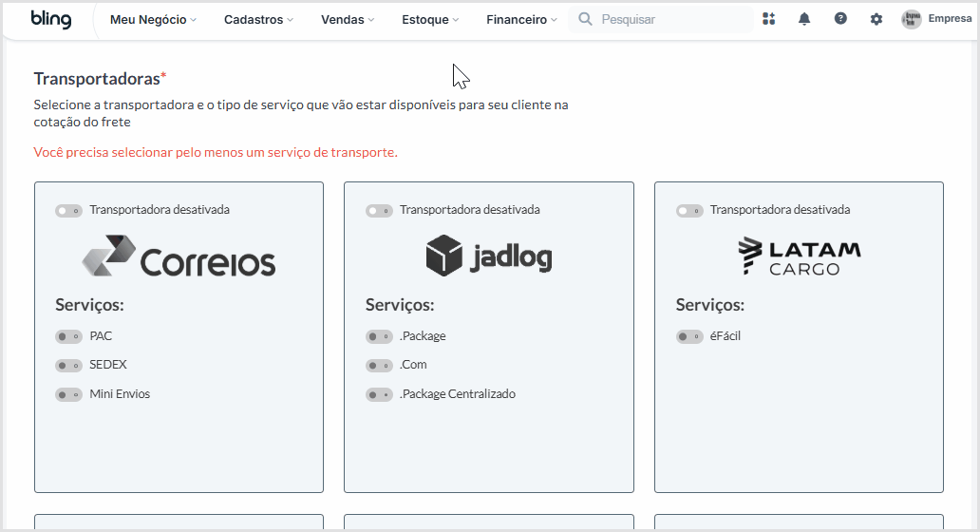Click the Serviços label under Correios
The height and width of the screenshot is (532, 980).
tap(89, 305)
